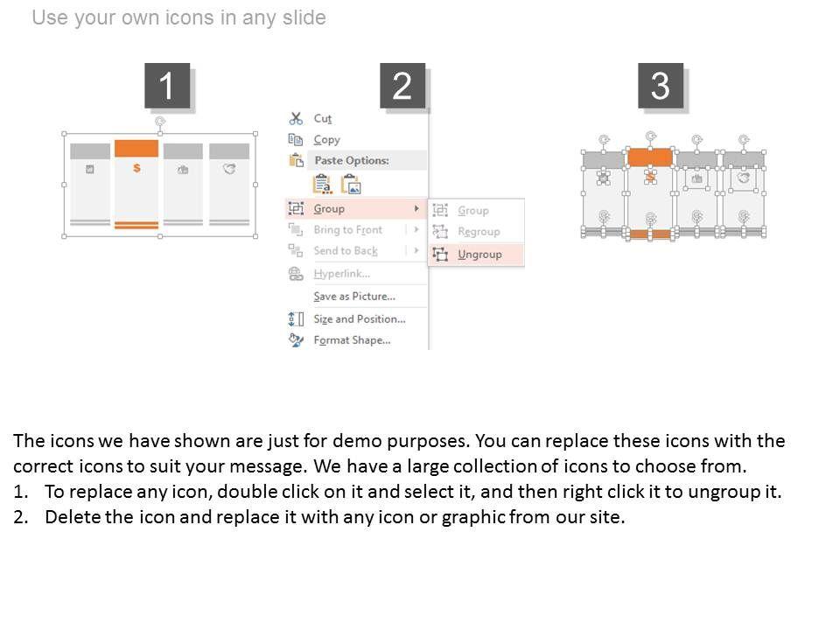
Task: Choose the Keep Text Only paste option
Action: [x=323, y=184]
